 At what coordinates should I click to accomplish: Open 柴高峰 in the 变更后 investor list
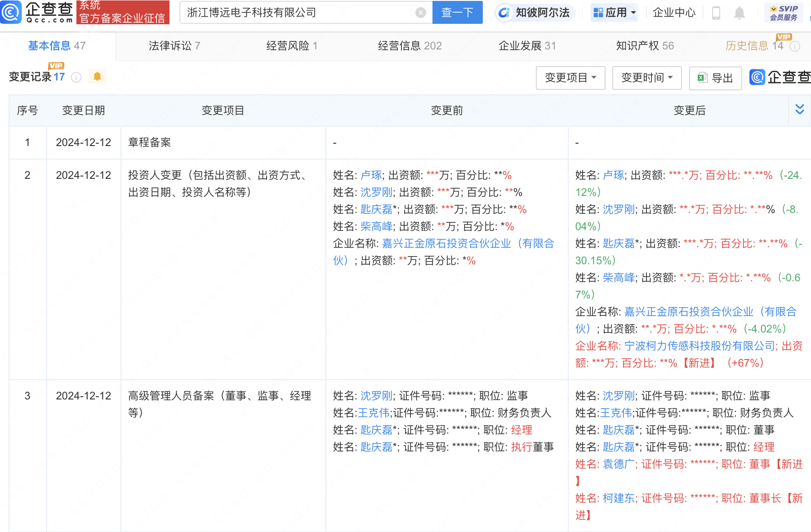tap(619, 278)
